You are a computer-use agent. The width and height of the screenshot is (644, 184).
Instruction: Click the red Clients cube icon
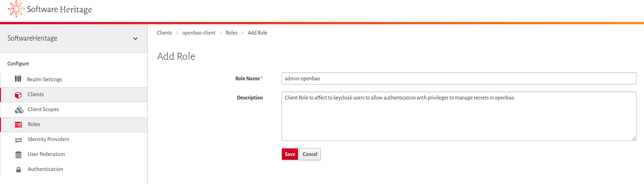point(19,95)
